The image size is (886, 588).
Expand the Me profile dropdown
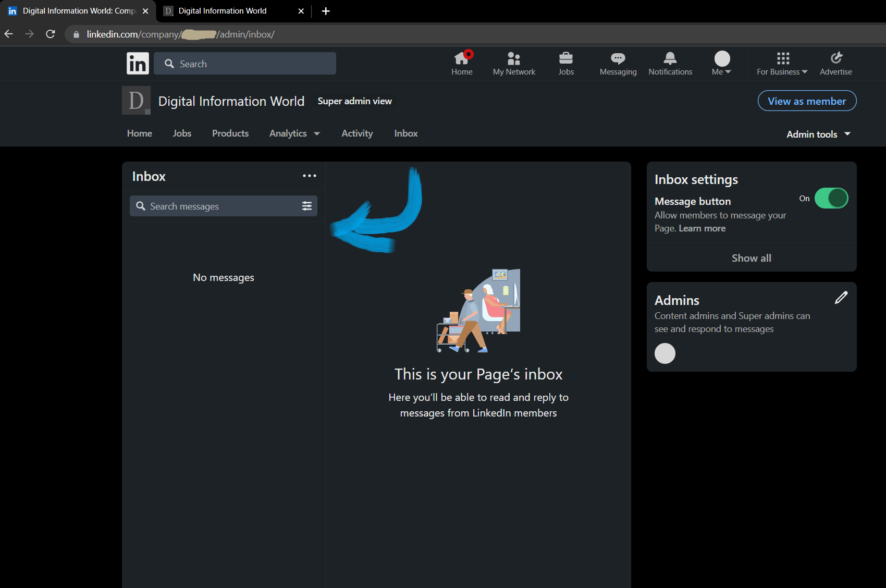(x=722, y=64)
